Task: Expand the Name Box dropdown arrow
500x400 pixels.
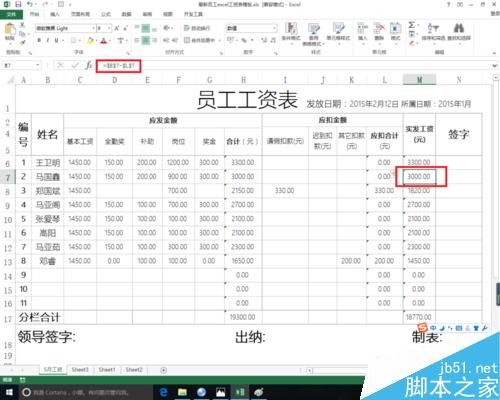Action: coord(38,65)
